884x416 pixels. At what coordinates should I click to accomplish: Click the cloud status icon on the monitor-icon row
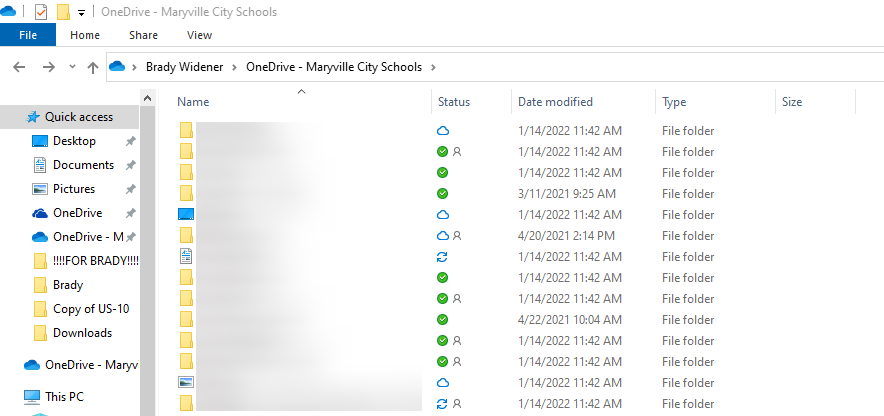[x=443, y=215]
